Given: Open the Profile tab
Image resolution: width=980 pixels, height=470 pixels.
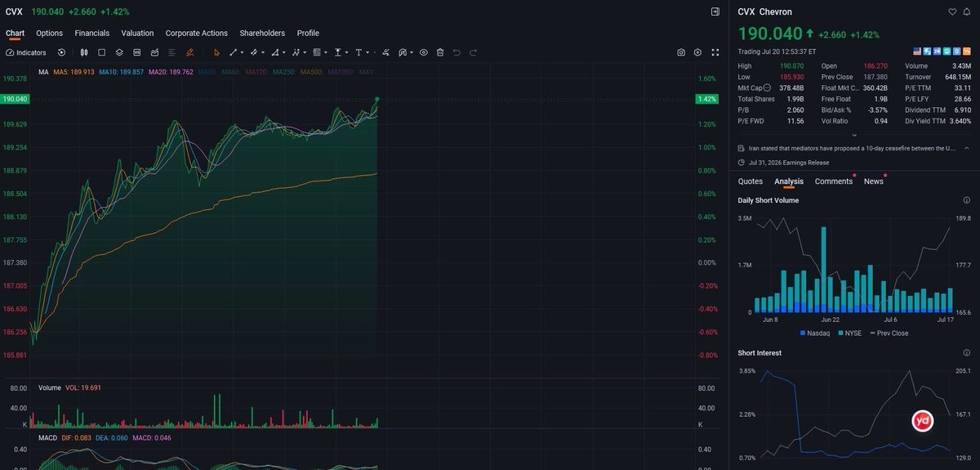Looking at the screenshot, I should (308, 33).
